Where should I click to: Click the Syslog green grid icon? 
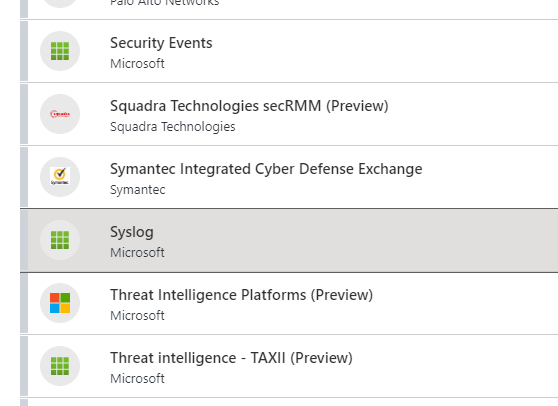point(60,240)
